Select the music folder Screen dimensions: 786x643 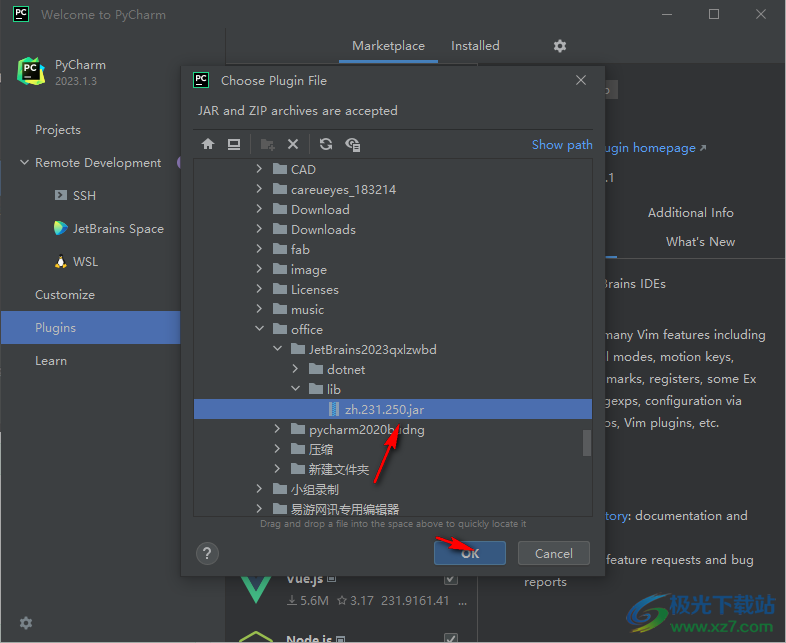(392, 309)
